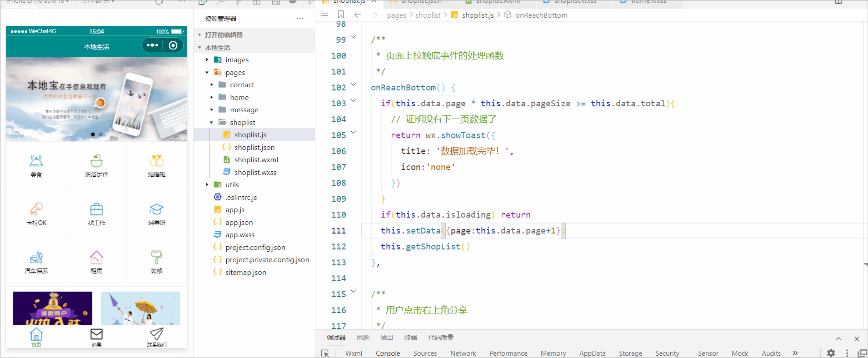Click onReachBottom in the breadcrumb
Image resolution: width=868 pixels, height=358 pixels.
coord(541,15)
